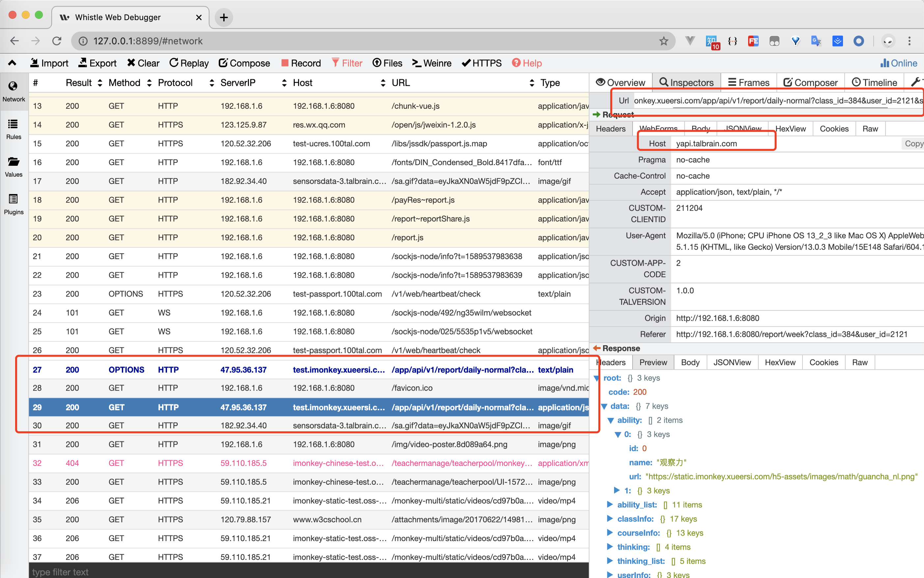Open Chrome's three-dot menu
Viewport: 924px width, 578px height.
click(909, 41)
